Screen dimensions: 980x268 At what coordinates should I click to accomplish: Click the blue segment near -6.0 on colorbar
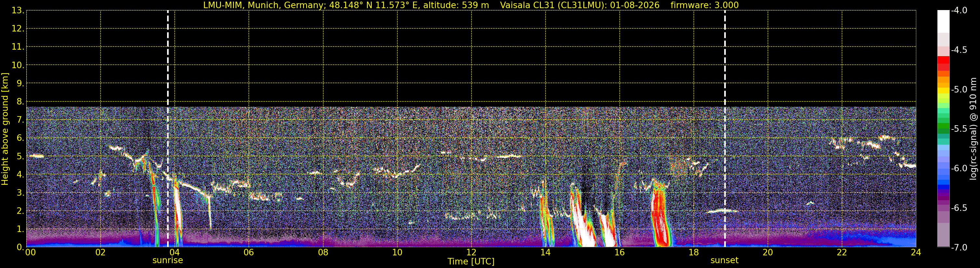tap(944, 172)
